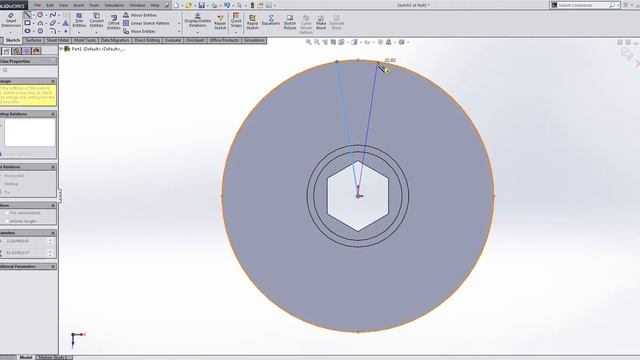Click the Polygon sketch tool

coord(40,31)
